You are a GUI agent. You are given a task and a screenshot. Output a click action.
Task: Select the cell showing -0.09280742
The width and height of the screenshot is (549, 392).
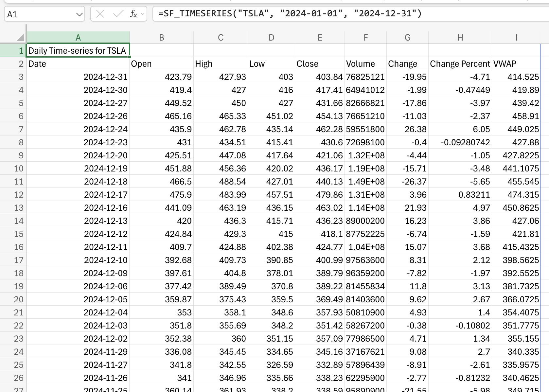460,142
